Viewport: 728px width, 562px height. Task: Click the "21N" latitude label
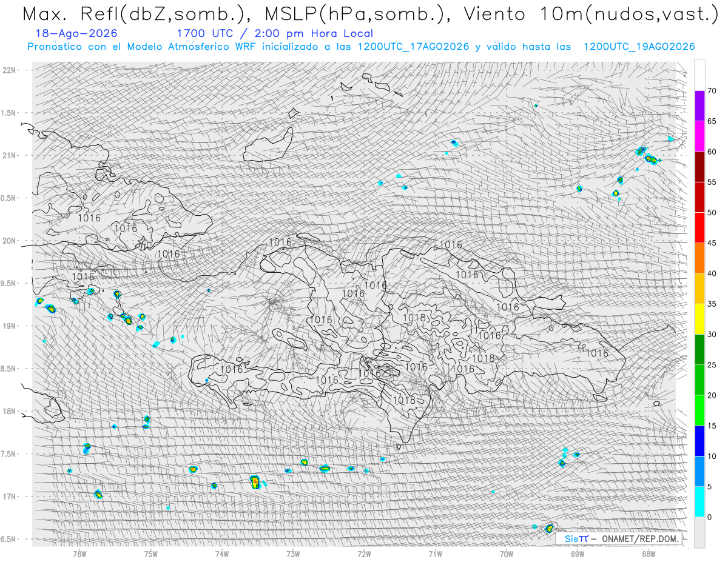click(x=10, y=155)
